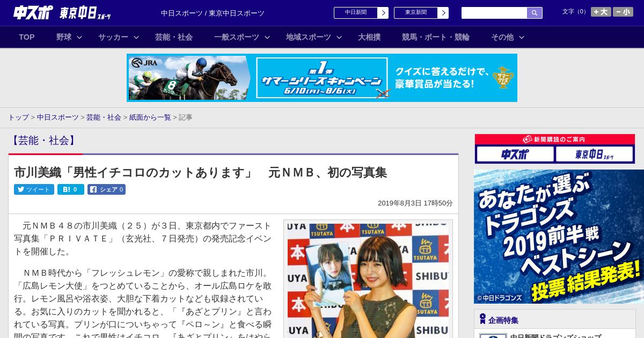Click the date 2019年8月3日 17時50分
The image size is (644, 338).
(x=415, y=203)
